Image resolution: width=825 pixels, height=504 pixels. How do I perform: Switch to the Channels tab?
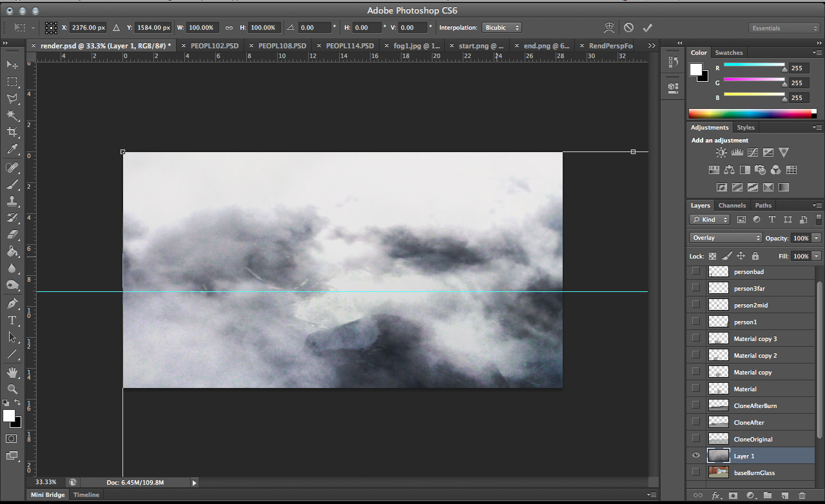point(732,206)
